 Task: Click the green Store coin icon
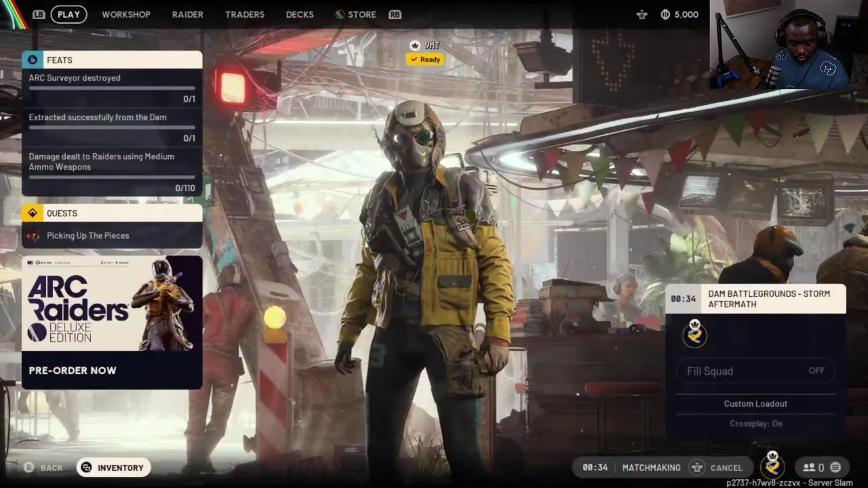pyautogui.click(x=340, y=14)
